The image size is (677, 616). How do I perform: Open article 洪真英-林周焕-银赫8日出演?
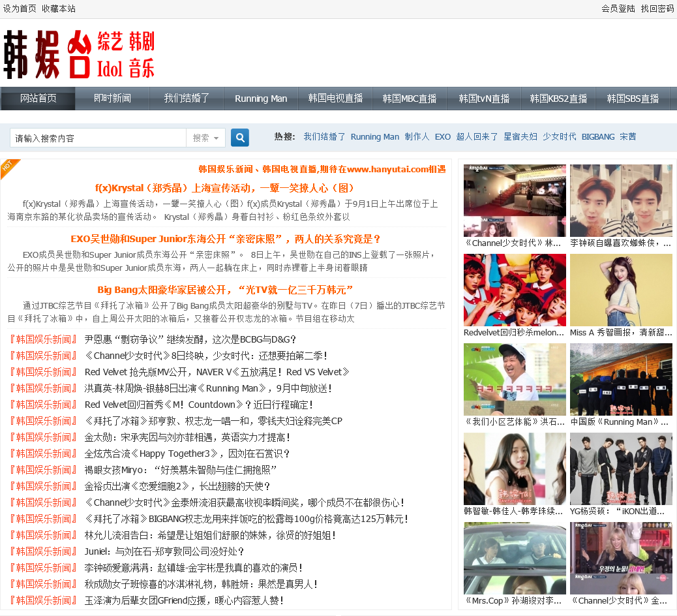coord(208,389)
